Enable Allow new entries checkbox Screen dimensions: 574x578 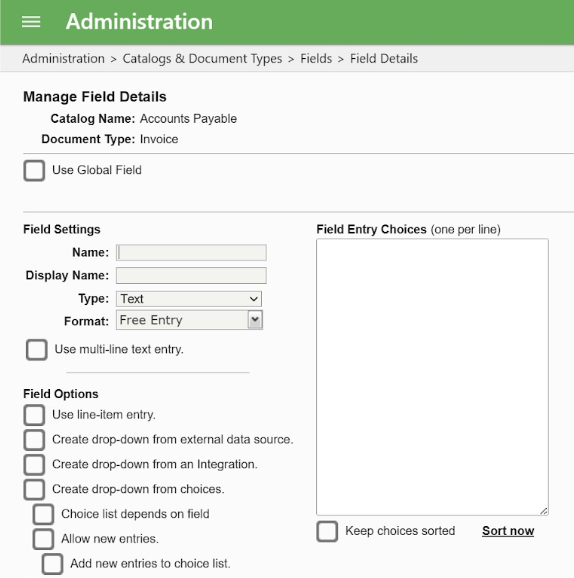[44, 539]
